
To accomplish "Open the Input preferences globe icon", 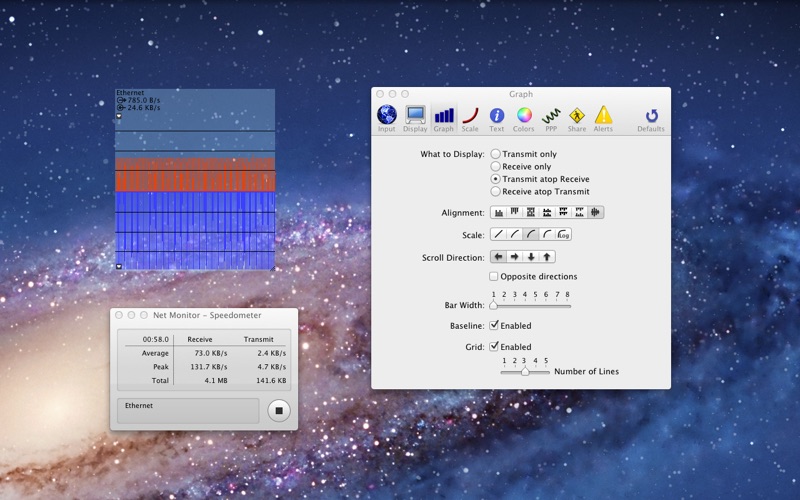I will [x=387, y=115].
